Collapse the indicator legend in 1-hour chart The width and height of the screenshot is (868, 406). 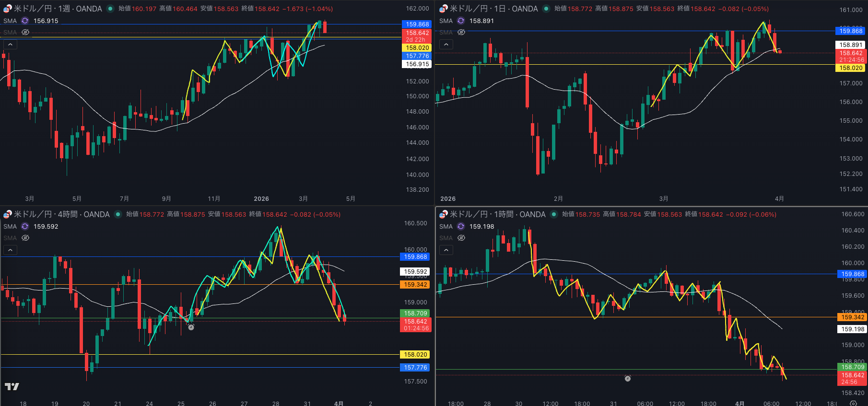(446, 250)
